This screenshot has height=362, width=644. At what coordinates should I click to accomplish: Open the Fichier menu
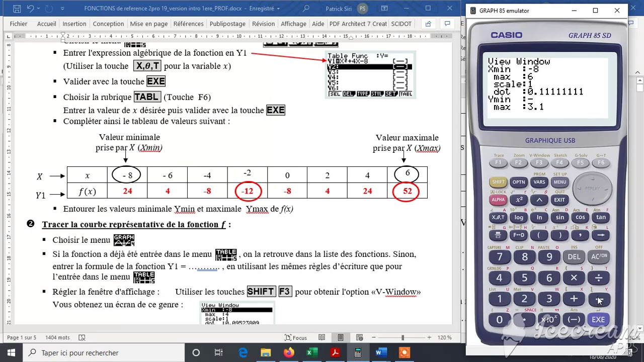tap(19, 24)
